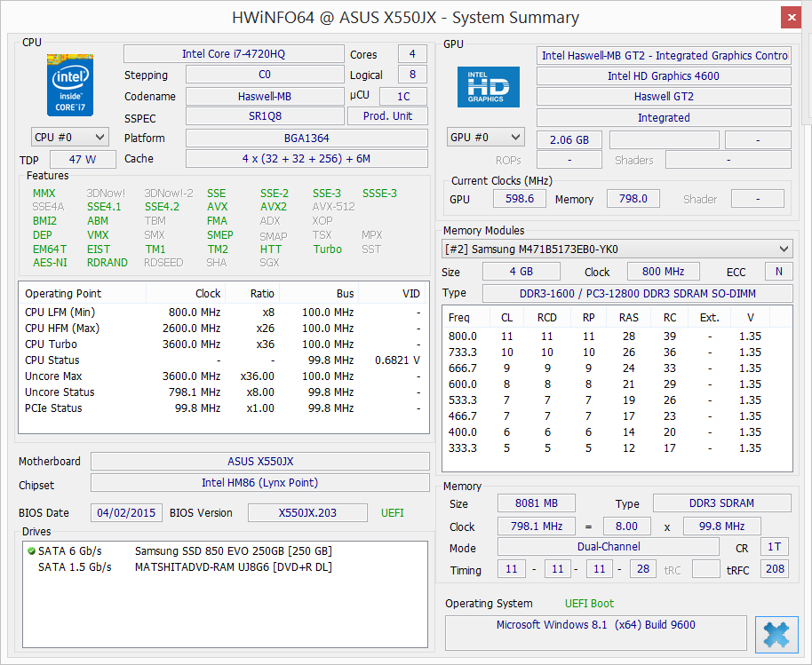Select the CPU HFM (Max) row
Viewport: 812px width, 665px height.
pos(224,329)
